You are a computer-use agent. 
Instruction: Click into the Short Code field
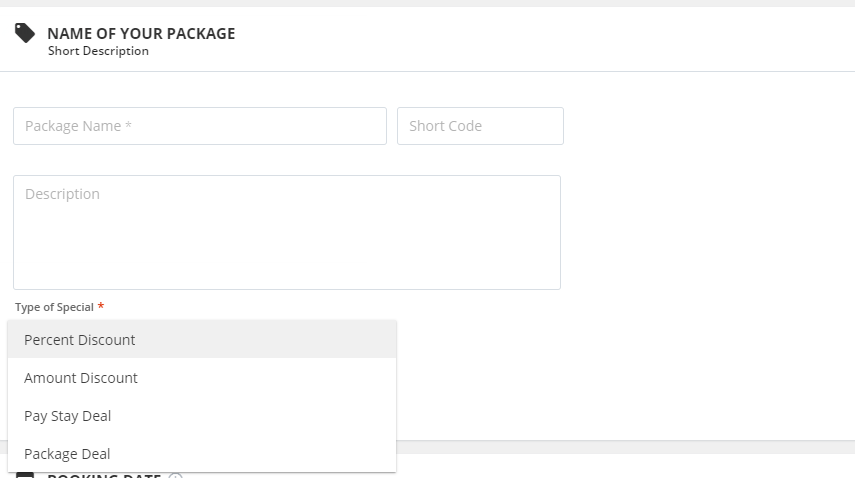coord(480,126)
